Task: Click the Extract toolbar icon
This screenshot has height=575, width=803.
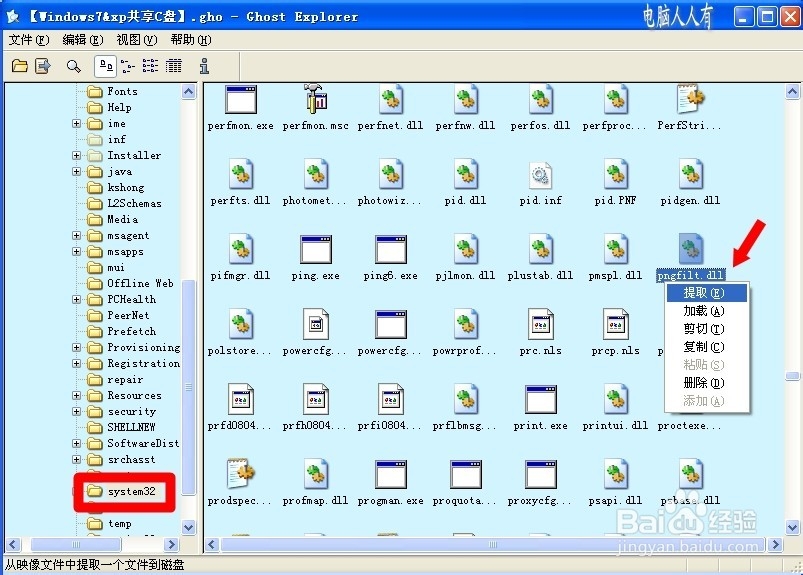Action: click(43, 66)
